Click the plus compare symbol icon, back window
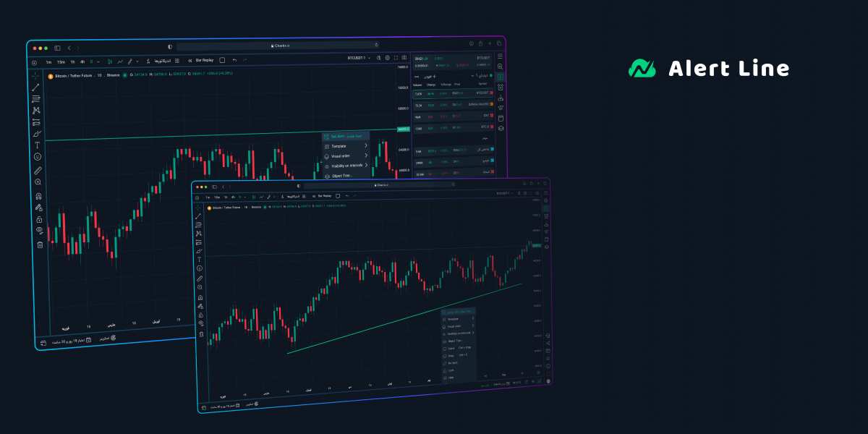Screen dimensions: 868x434 tap(34, 62)
